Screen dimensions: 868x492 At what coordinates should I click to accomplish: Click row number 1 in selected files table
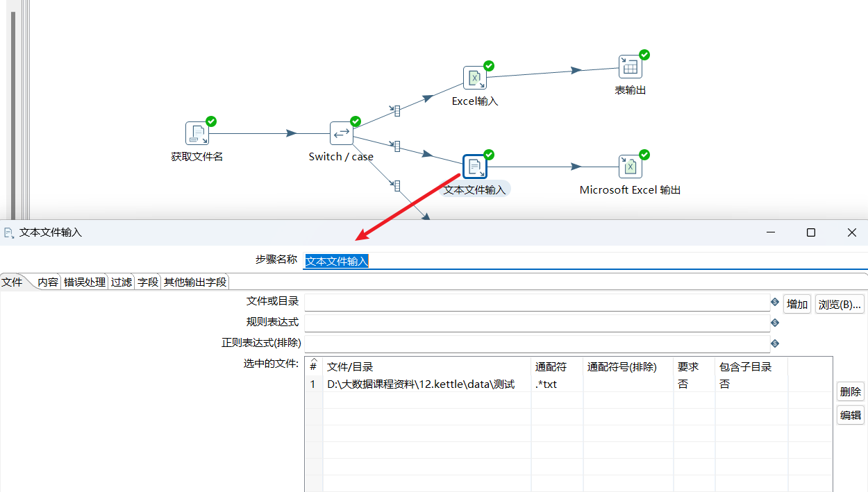[313, 384]
